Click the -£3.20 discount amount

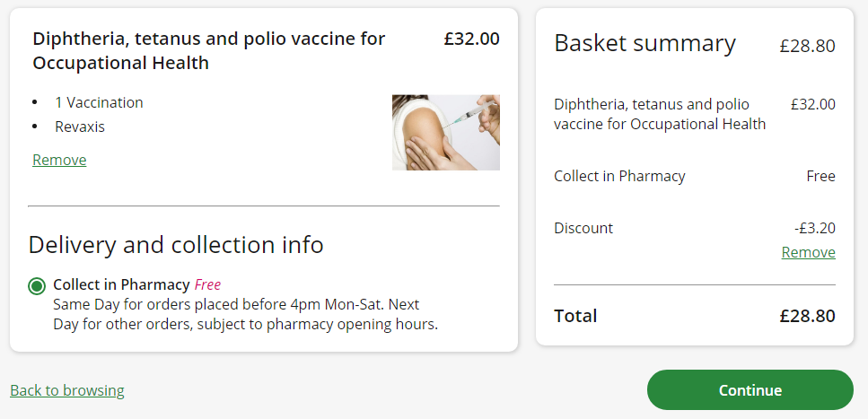[814, 228]
